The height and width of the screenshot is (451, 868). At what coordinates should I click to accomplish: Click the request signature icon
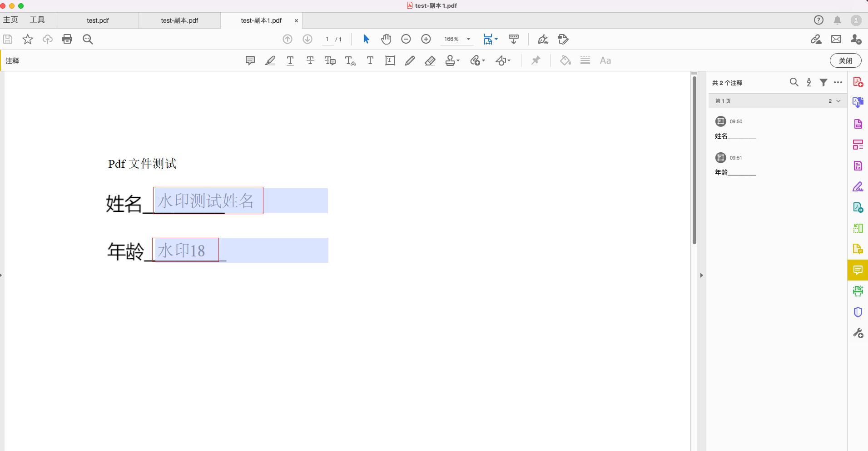pos(563,39)
